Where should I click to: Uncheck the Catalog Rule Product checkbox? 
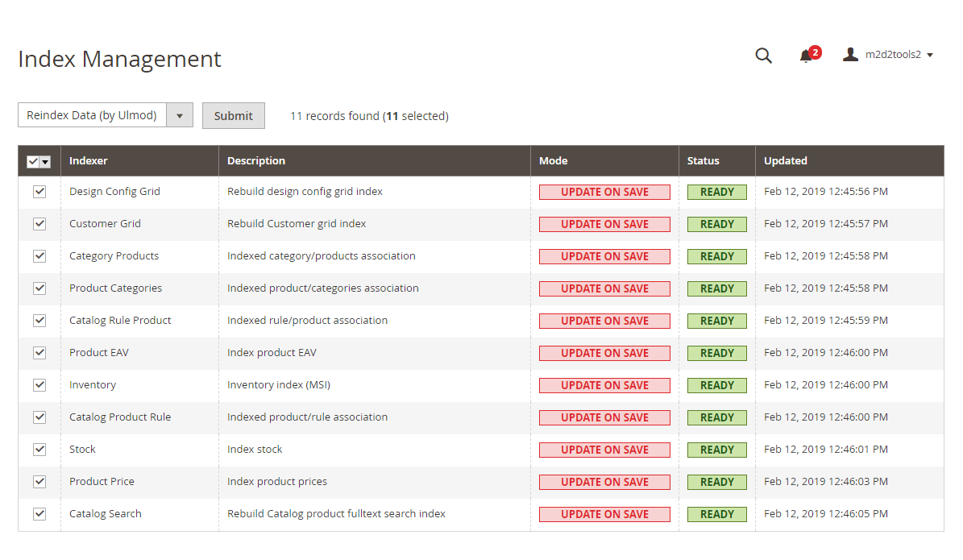click(39, 321)
